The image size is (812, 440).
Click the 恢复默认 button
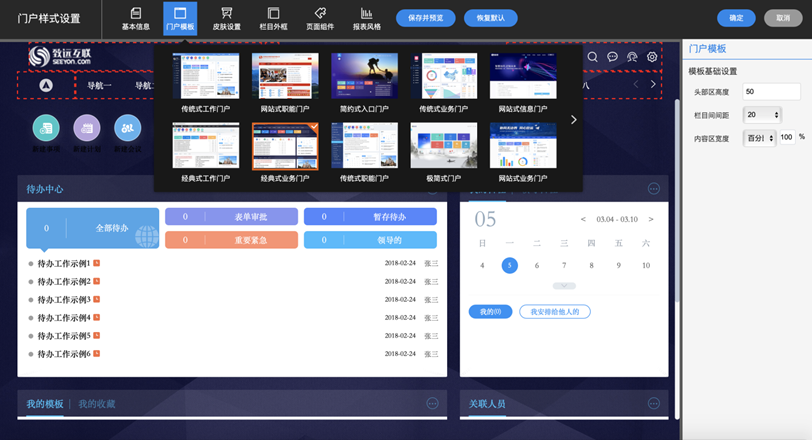tap(491, 18)
